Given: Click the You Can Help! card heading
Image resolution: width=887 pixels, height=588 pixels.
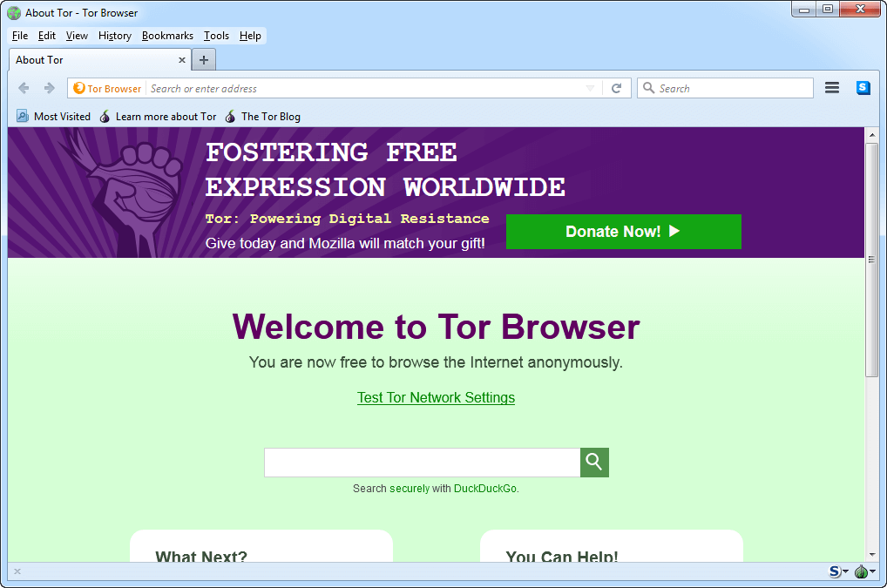Looking at the screenshot, I should click(x=562, y=557).
